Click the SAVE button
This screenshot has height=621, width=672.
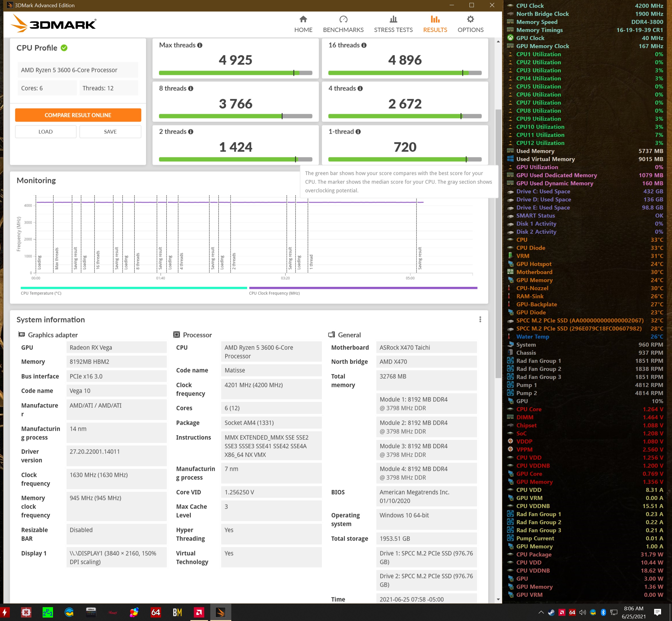(x=110, y=132)
